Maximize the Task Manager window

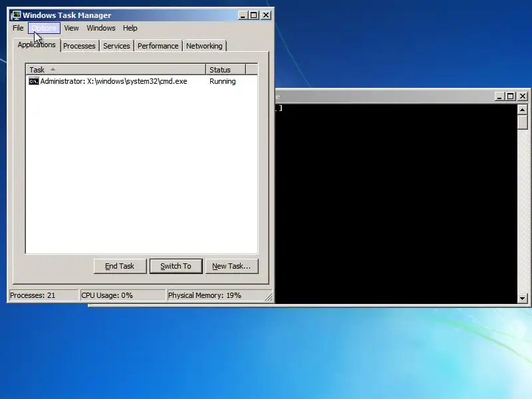pyautogui.click(x=254, y=15)
